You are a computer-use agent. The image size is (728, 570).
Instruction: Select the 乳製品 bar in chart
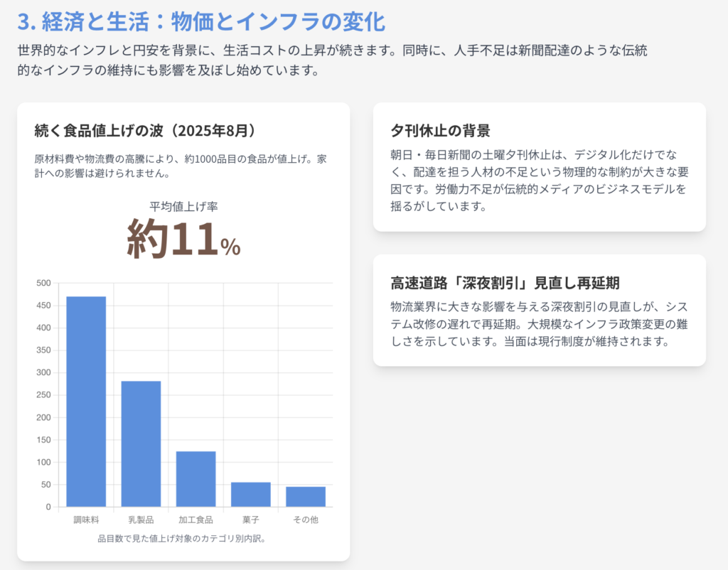(x=141, y=443)
